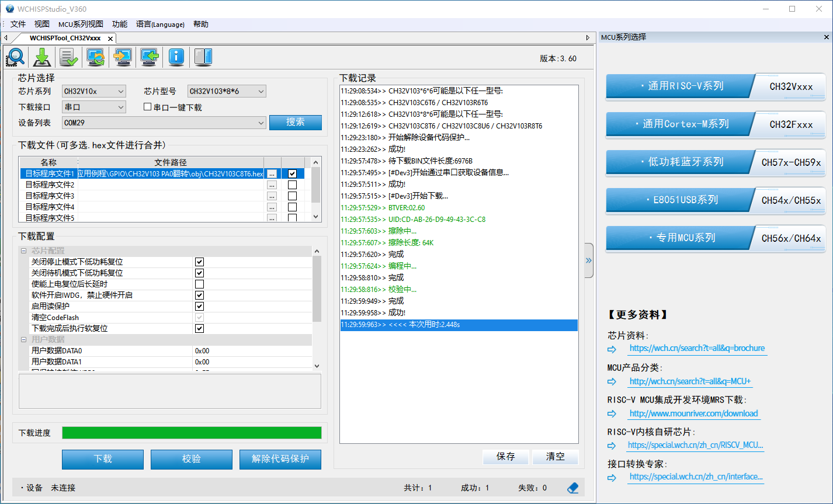Screen dimensions: 833x504
Task: Click the eraser icon in status bar
Action: point(573,488)
